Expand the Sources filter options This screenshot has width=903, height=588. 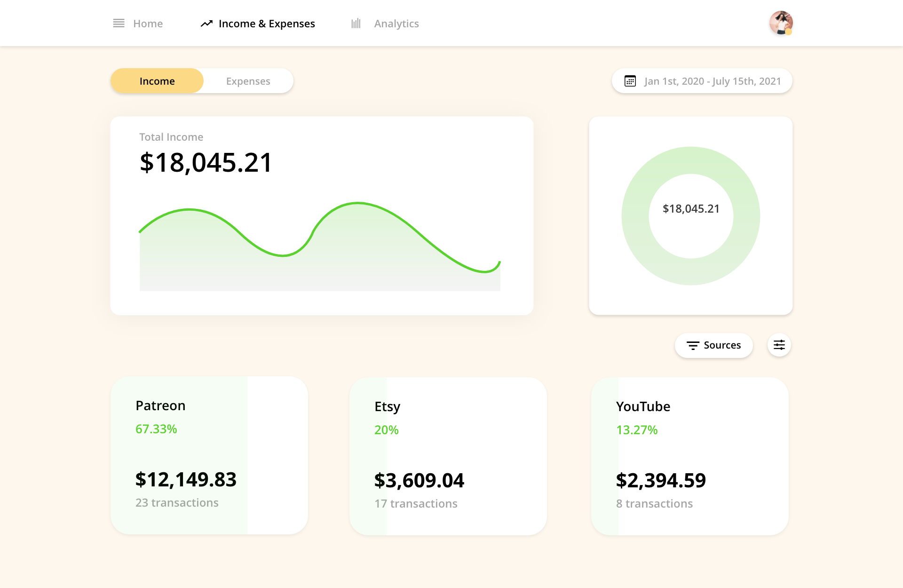click(713, 345)
